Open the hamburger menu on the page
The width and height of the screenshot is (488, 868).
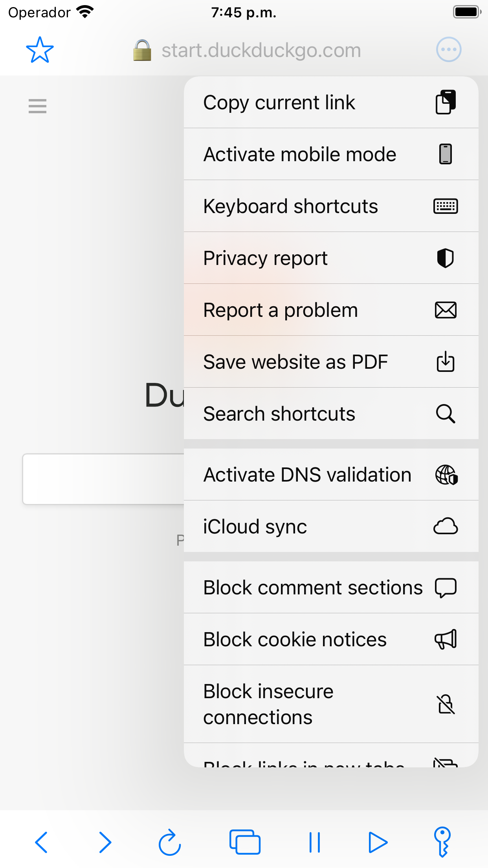(38, 106)
